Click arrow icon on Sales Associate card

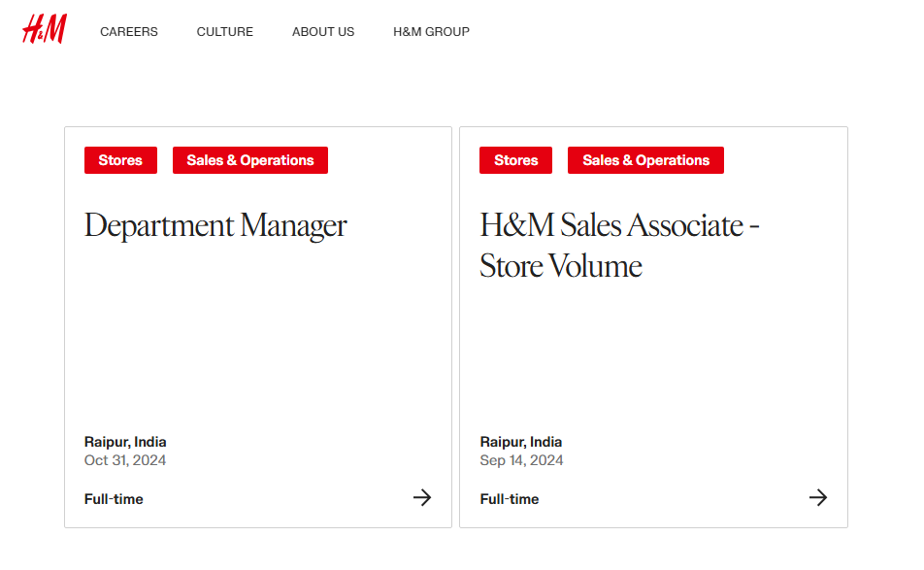(x=818, y=497)
